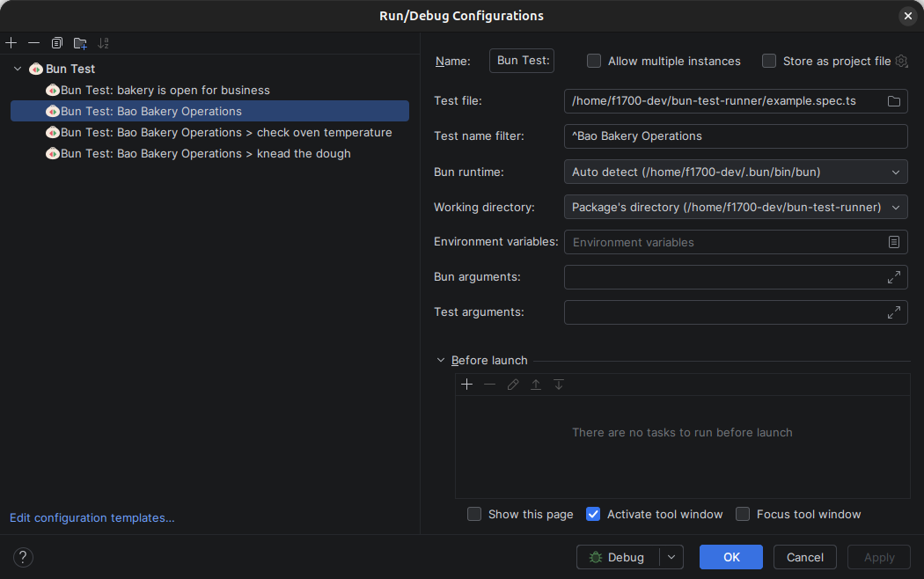Enable Allow multiple instances checkbox
Image resolution: width=924 pixels, height=579 pixels.
[x=594, y=61]
